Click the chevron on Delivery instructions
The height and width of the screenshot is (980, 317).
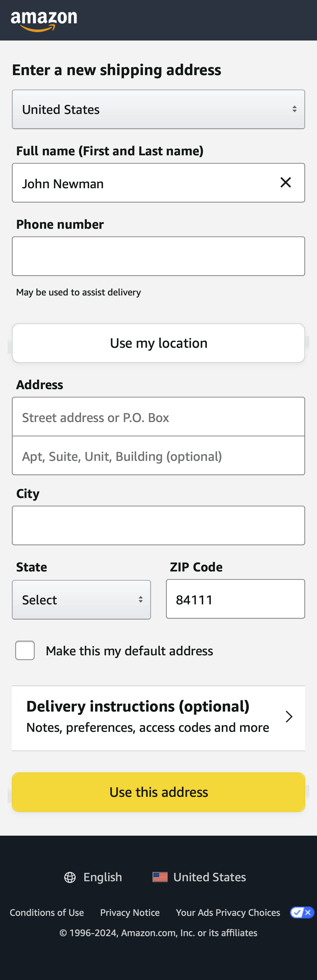coord(289,717)
